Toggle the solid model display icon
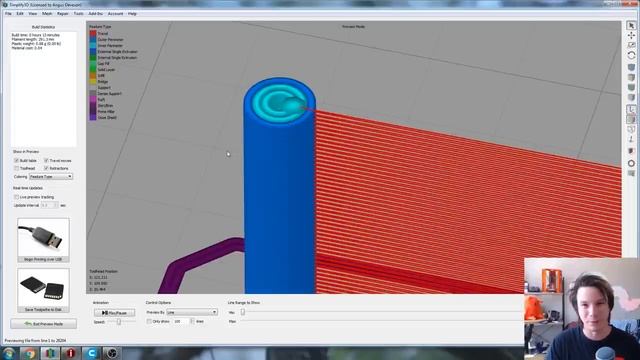This screenshot has width=640, height=360. coord(631,119)
